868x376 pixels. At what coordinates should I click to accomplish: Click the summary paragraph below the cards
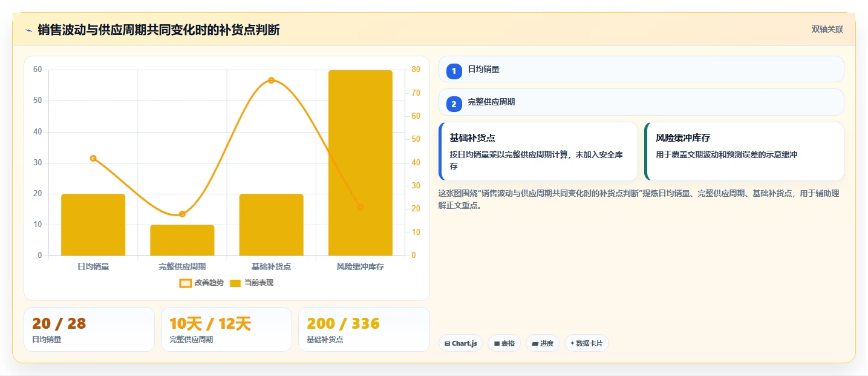point(638,199)
